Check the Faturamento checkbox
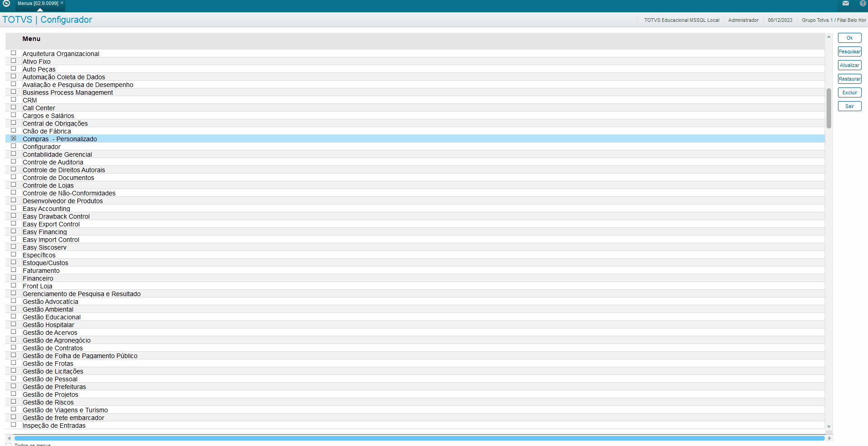Image resolution: width=868 pixels, height=446 pixels. click(14, 270)
